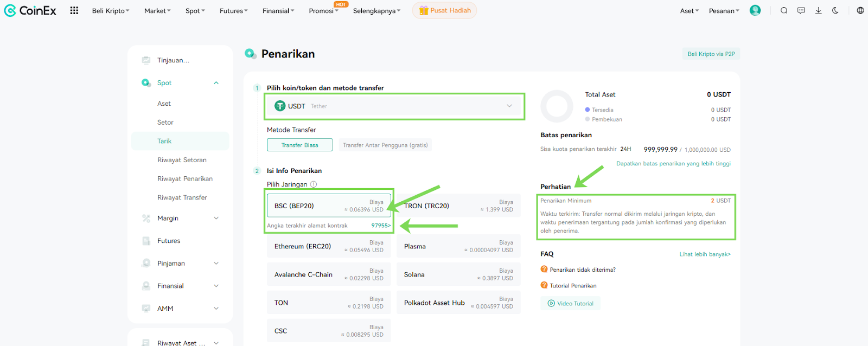Select Transfer Antar Pengguna (gratis) method
Image resolution: width=868 pixels, height=346 pixels.
coord(385,145)
